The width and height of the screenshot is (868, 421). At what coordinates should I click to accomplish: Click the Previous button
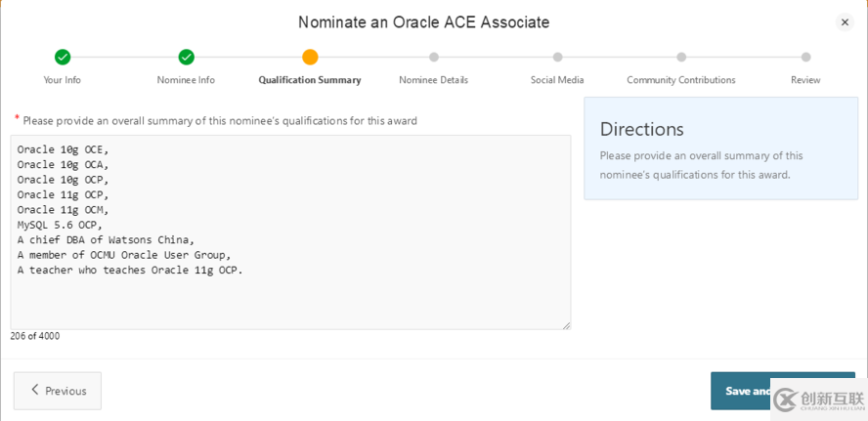pyautogui.click(x=58, y=391)
